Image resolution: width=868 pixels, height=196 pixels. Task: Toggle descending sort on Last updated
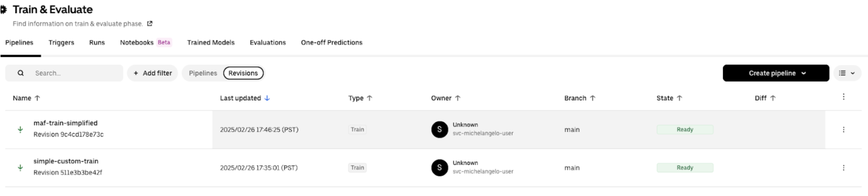(x=267, y=98)
